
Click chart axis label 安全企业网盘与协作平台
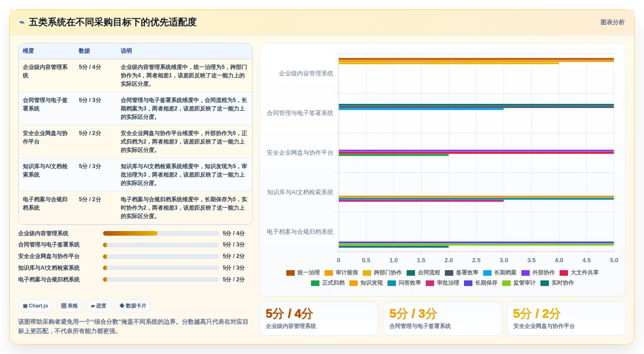pos(300,153)
